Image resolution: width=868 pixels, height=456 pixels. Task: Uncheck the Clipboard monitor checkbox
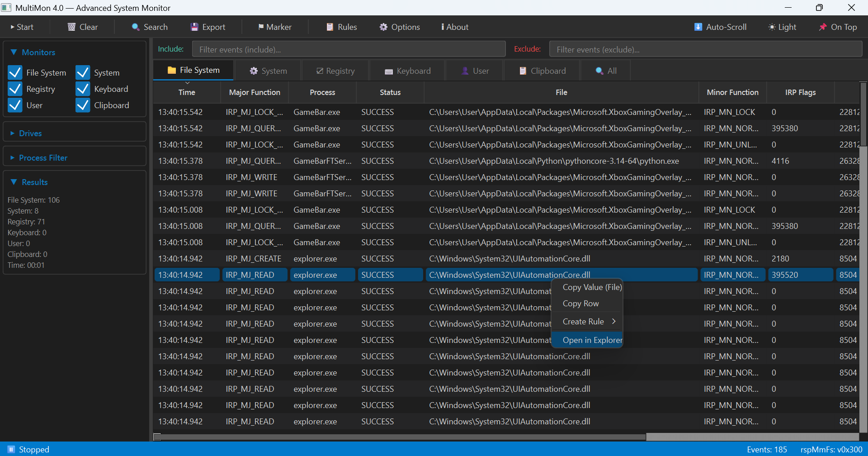pos(83,105)
